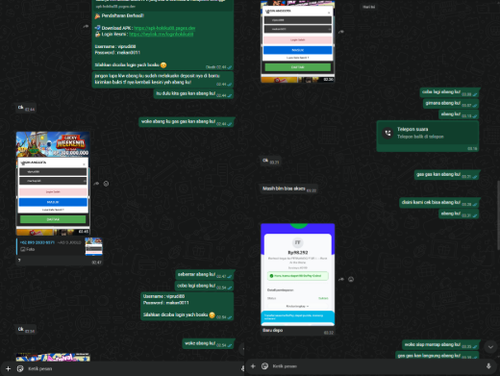The width and height of the screenshot is (500, 376).
Task: Open the emoji picker in the Telepon suara chat
Action: pyautogui.click(x=265, y=366)
